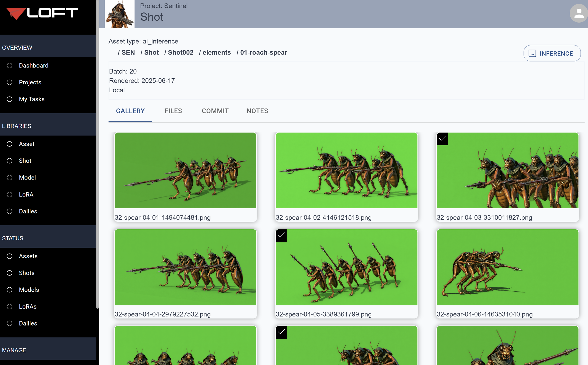Click the LOFT logo
Viewport: 588px width, 365px height.
tap(42, 13)
